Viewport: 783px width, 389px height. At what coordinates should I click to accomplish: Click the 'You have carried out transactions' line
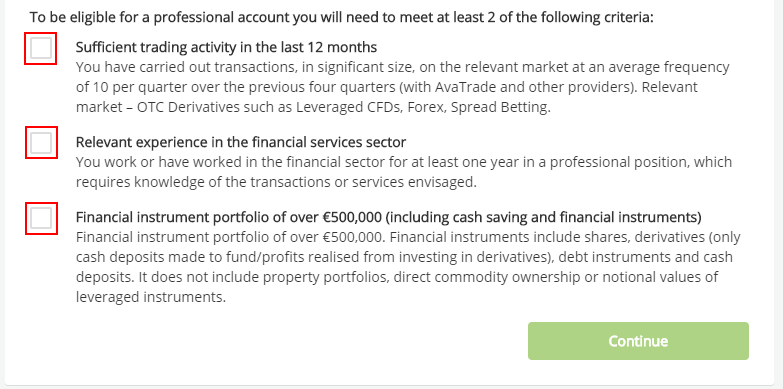click(402, 67)
